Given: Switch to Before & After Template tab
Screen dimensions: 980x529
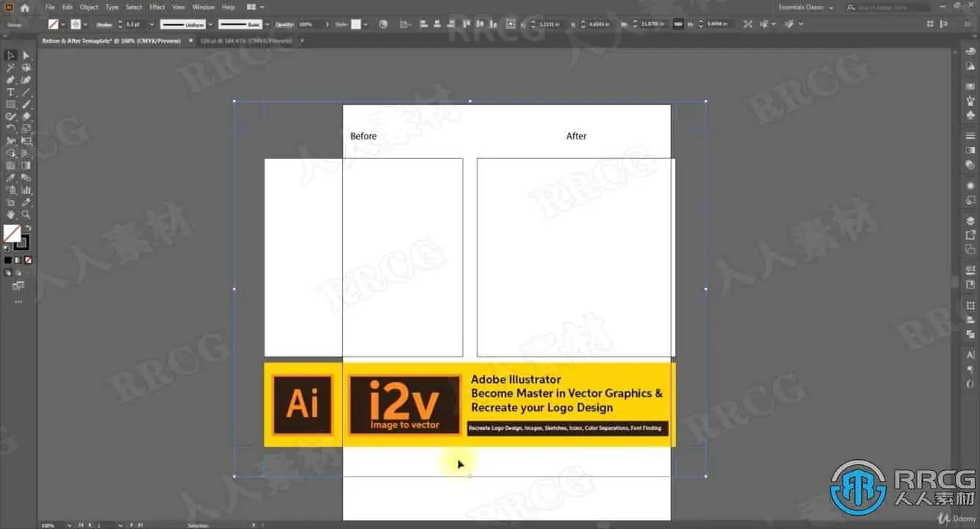Looking at the screenshot, I should pos(112,40).
